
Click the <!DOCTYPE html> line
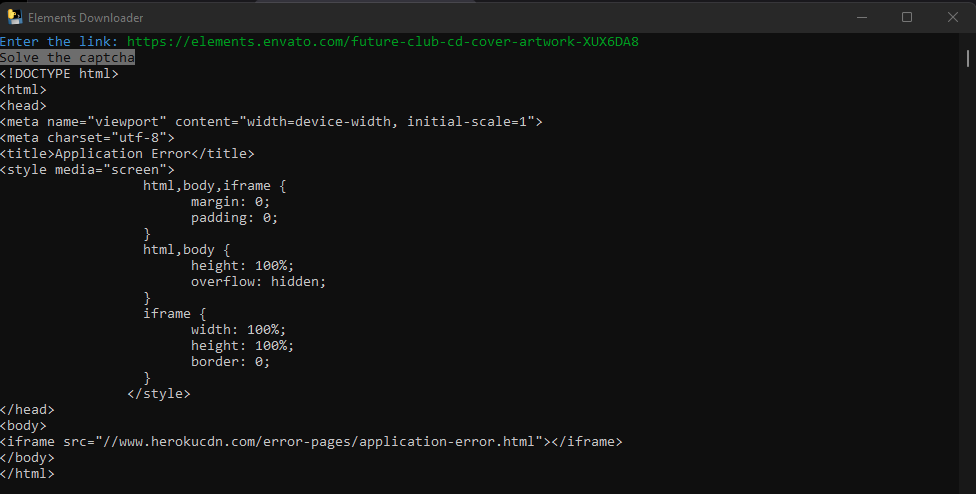click(x=59, y=74)
